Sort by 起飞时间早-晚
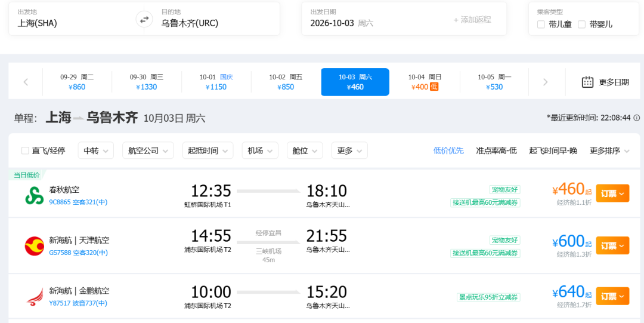This screenshot has width=644, height=323. pos(553,151)
